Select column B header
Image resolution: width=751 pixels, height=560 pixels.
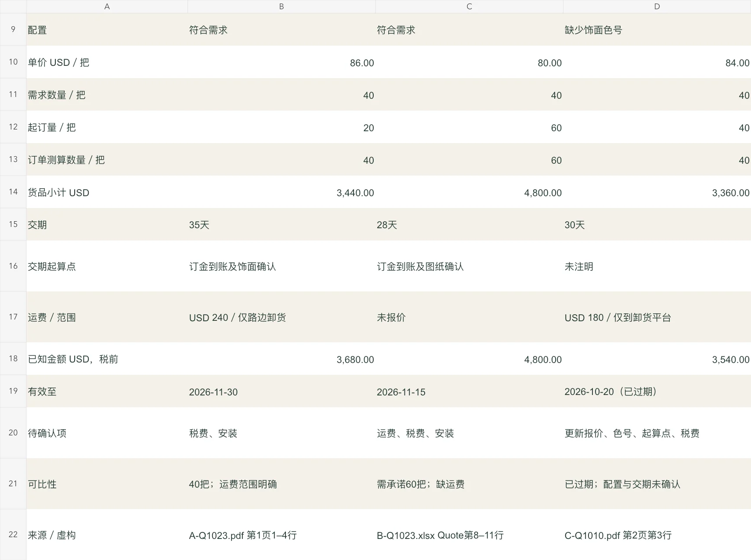[x=282, y=7]
